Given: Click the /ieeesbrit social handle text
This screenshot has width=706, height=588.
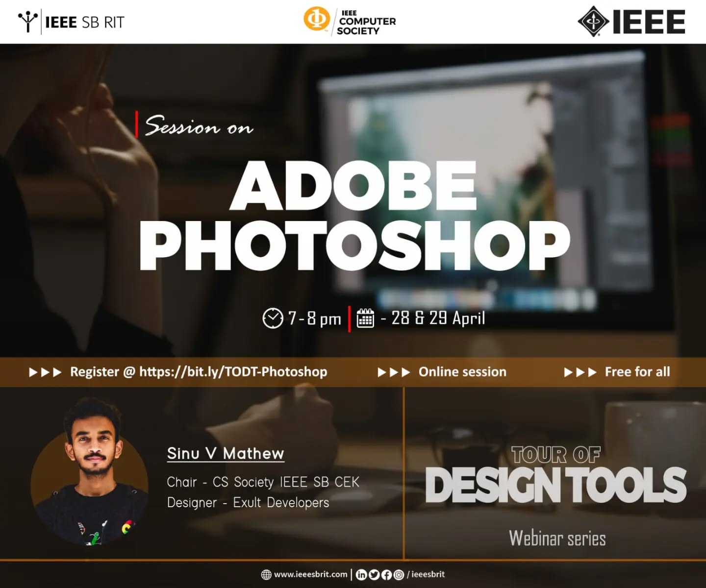Looking at the screenshot, I should pos(426,574).
